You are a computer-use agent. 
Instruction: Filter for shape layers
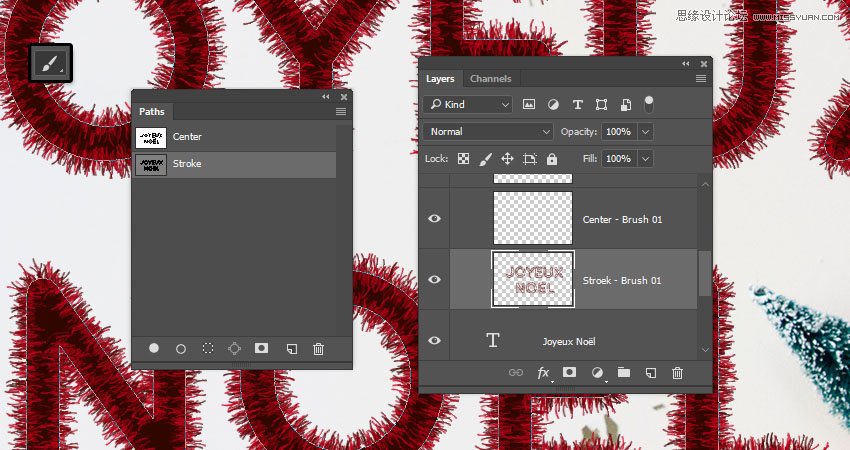point(601,105)
